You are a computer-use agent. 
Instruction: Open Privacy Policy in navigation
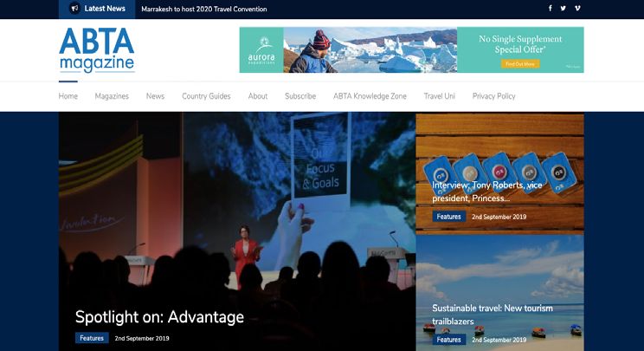click(493, 96)
